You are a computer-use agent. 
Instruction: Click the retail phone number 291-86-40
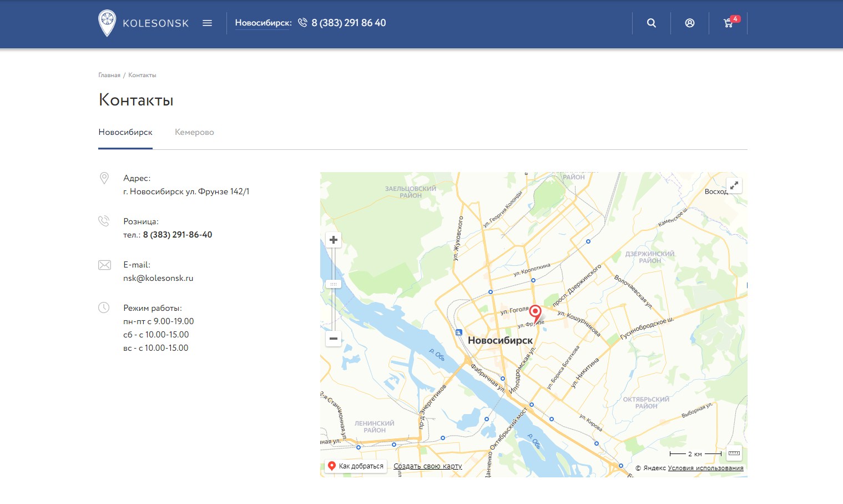[178, 235]
